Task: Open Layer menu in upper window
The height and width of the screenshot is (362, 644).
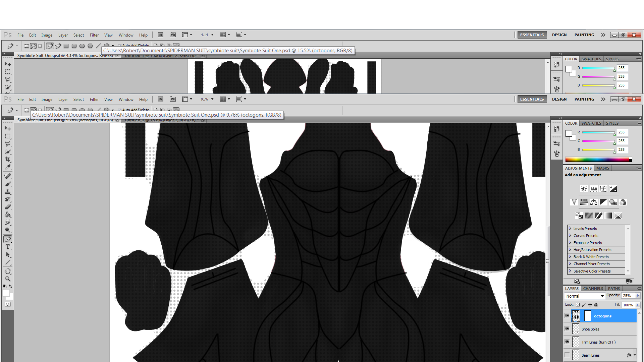Action: (63, 35)
